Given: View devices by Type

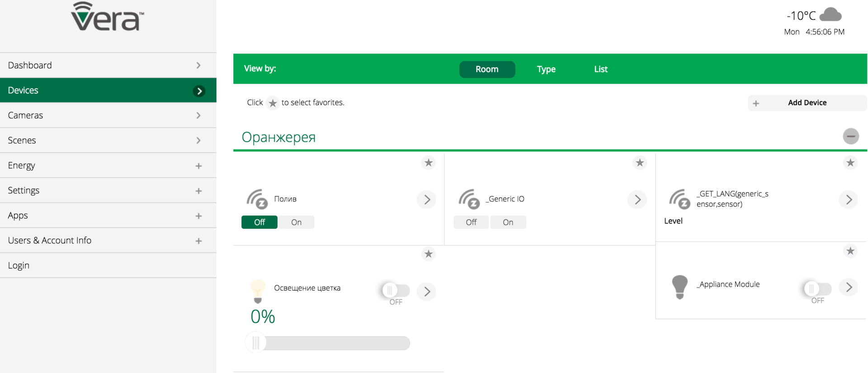Looking at the screenshot, I should click(x=546, y=69).
